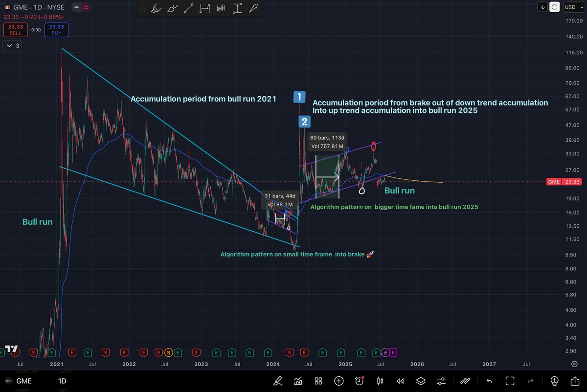Screen dimensions: 587x392
Task: Open the layout grid selector
Action: click(318, 381)
